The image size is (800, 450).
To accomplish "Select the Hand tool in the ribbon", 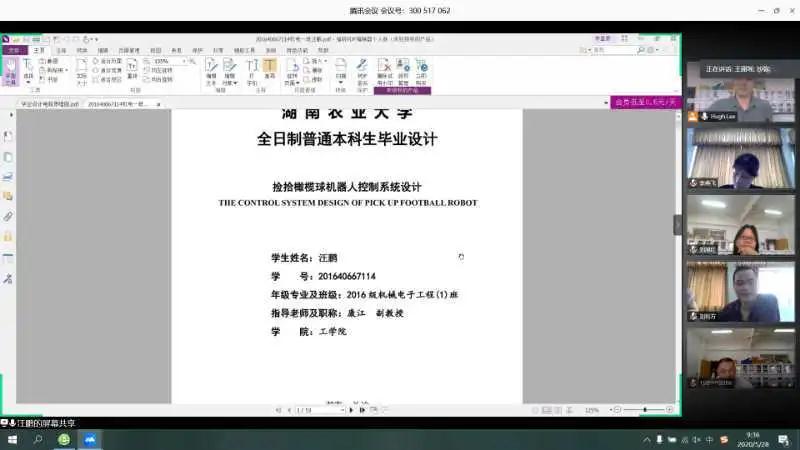I will (10, 71).
